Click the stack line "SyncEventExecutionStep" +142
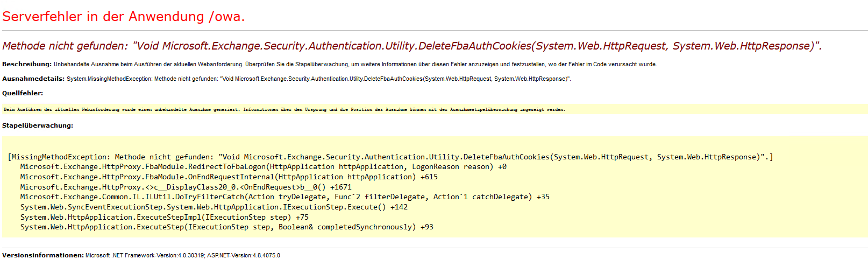The width and height of the screenshot is (868, 266). click(x=214, y=207)
